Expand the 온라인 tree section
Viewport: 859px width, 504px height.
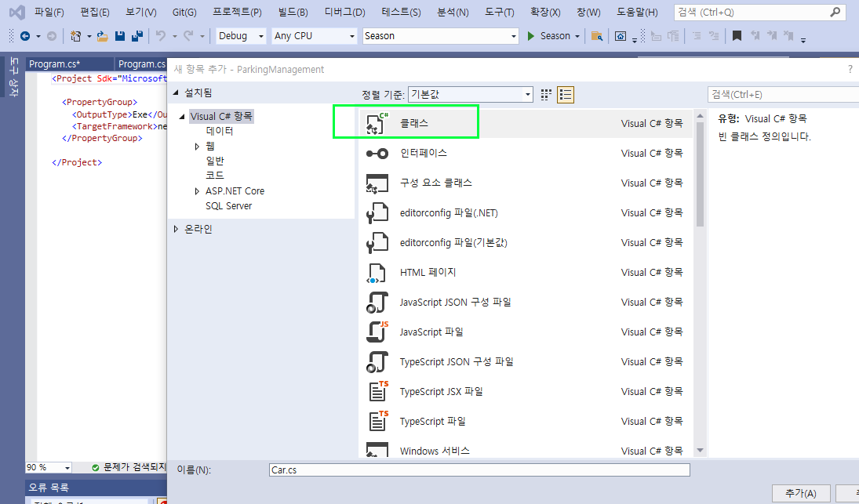pyautogui.click(x=176, y=230)
